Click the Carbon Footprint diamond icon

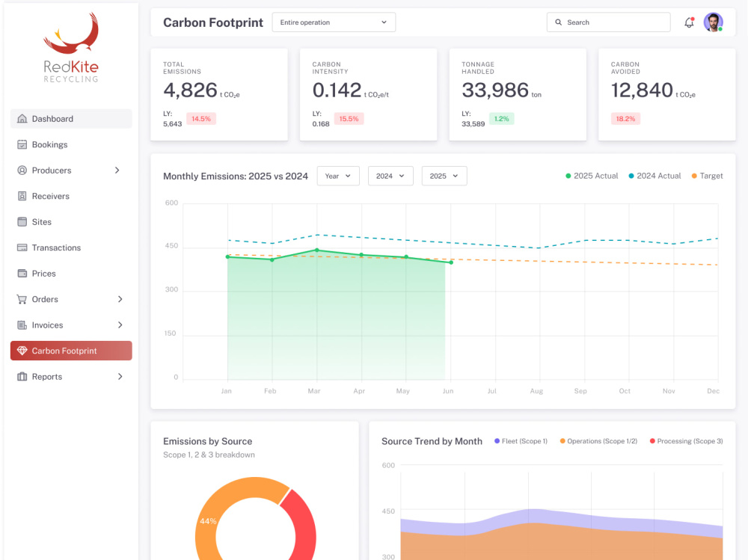[22, 351]
